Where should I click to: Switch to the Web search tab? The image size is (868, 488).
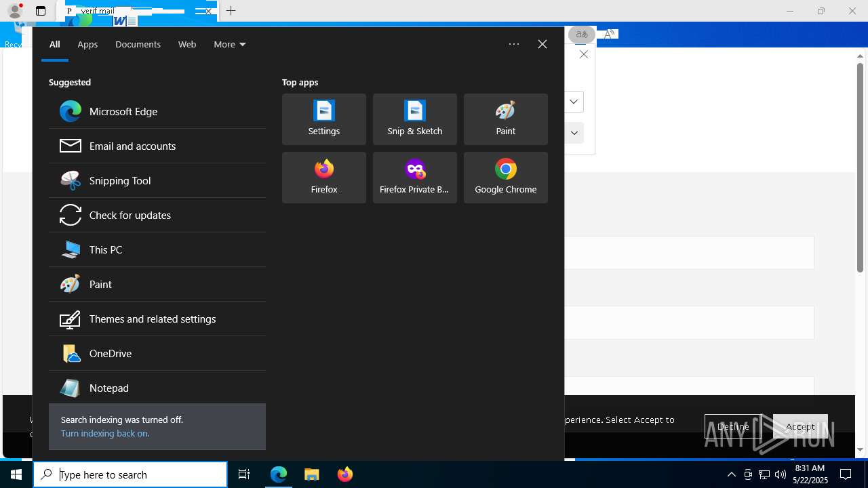[187, 44]
